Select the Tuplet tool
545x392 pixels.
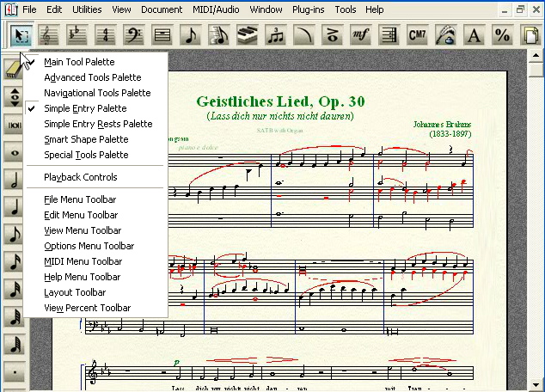coord(276,35)
